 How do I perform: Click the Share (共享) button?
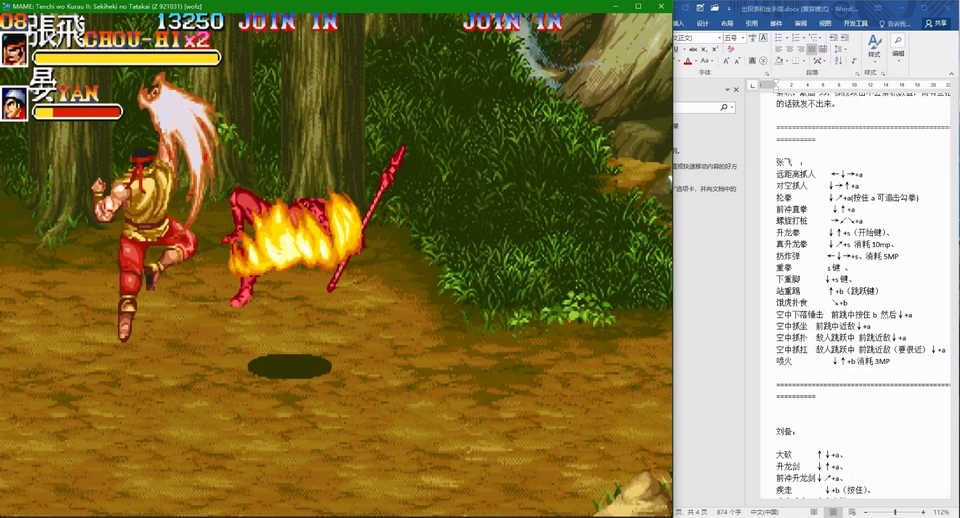936,23
